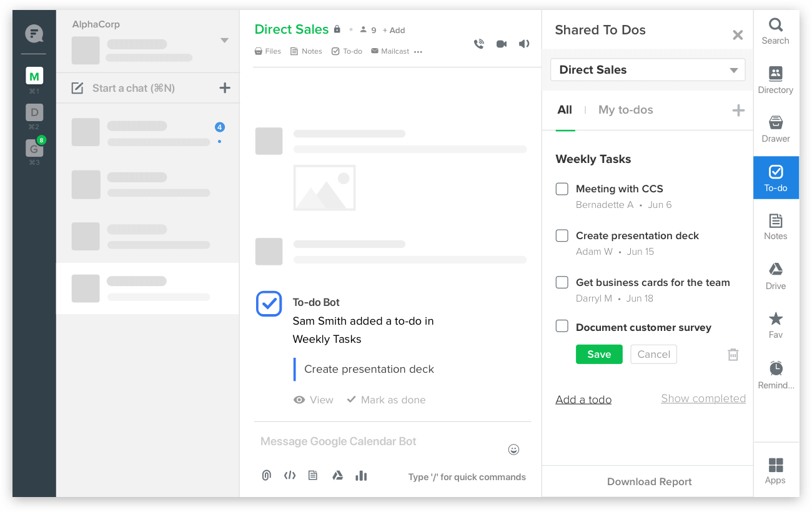Screen dimensions: 812x512
Task: Open the Mailcast tab
Action: (390, 51)
